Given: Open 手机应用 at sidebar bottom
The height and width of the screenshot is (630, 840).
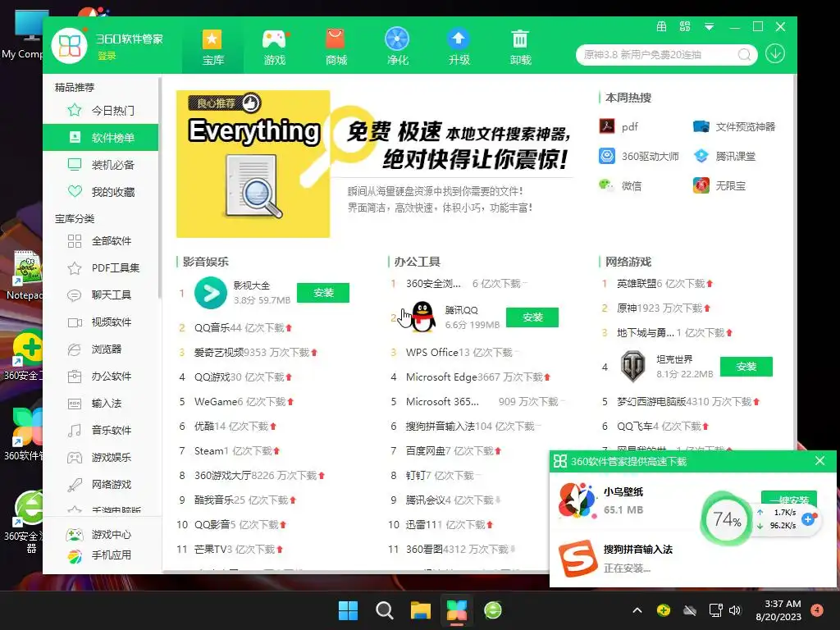Looking at the screenshot, I should (101, 555).
